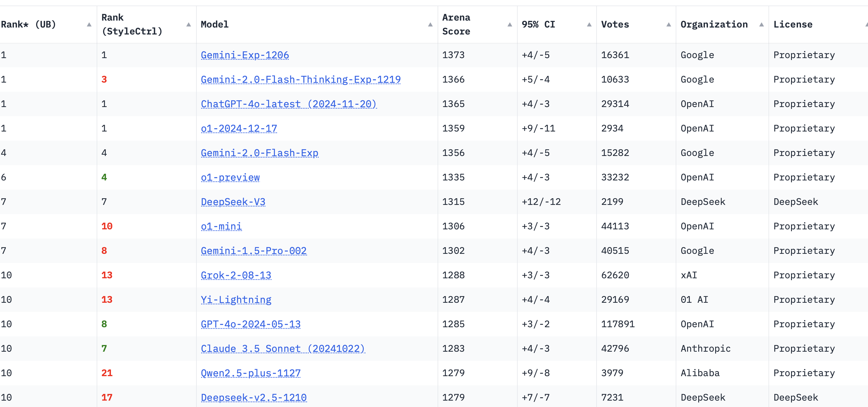This screenshot has width=868, height=407.
Task: Sort by Rank (UB) column arrow
Action: (89, 25)
